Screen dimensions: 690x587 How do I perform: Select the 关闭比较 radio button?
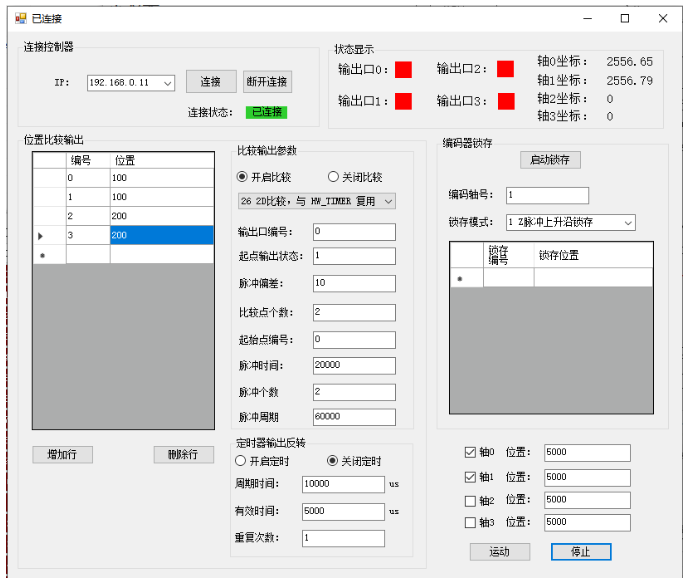(333, 177)
